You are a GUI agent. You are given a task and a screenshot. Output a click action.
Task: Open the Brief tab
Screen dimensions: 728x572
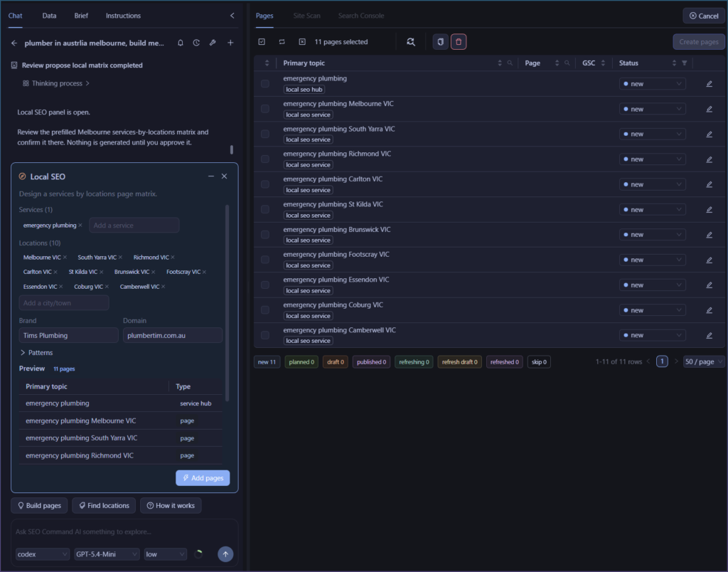click(81, 16)
